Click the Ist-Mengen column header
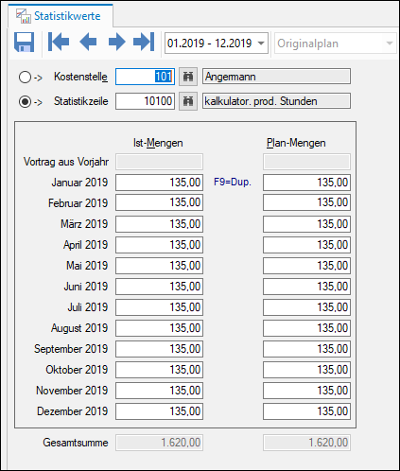Screen dimensions: 400x471 point(158,143)
